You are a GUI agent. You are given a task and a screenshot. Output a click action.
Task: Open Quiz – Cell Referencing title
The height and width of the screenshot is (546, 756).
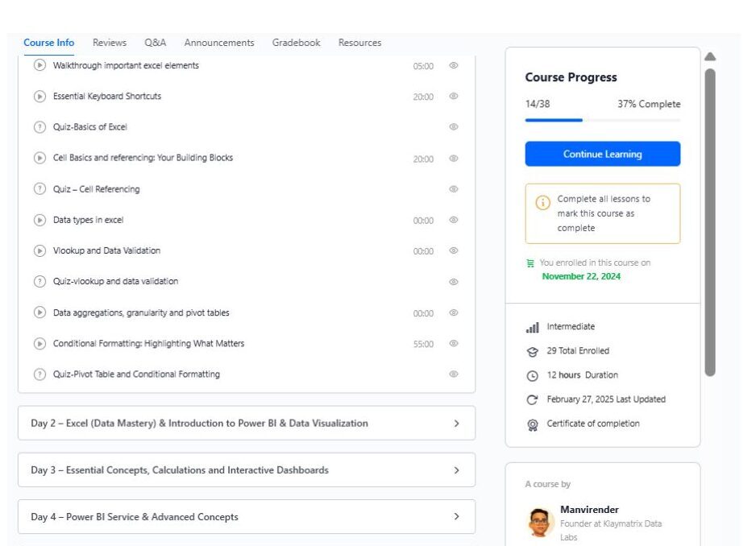[97, 189]
